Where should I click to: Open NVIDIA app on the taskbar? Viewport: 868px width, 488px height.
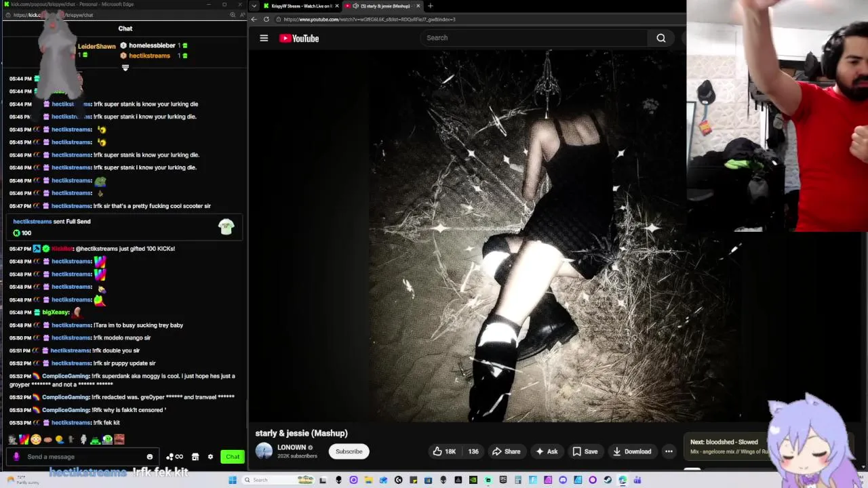(473, 480)
